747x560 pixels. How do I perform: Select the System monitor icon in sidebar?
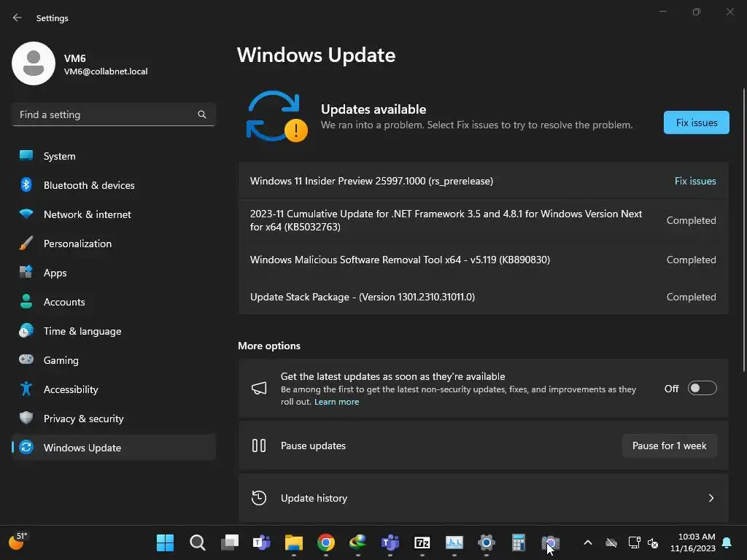coord(26,156)
